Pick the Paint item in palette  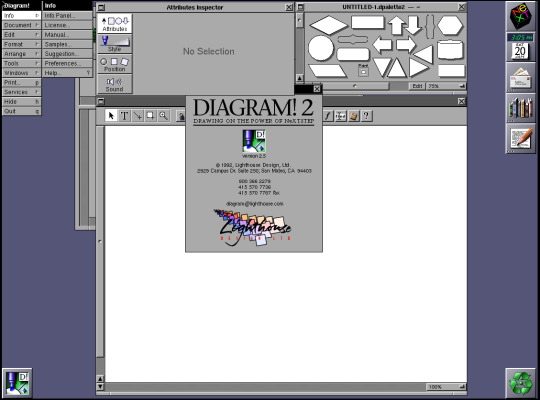click(363, 70)
